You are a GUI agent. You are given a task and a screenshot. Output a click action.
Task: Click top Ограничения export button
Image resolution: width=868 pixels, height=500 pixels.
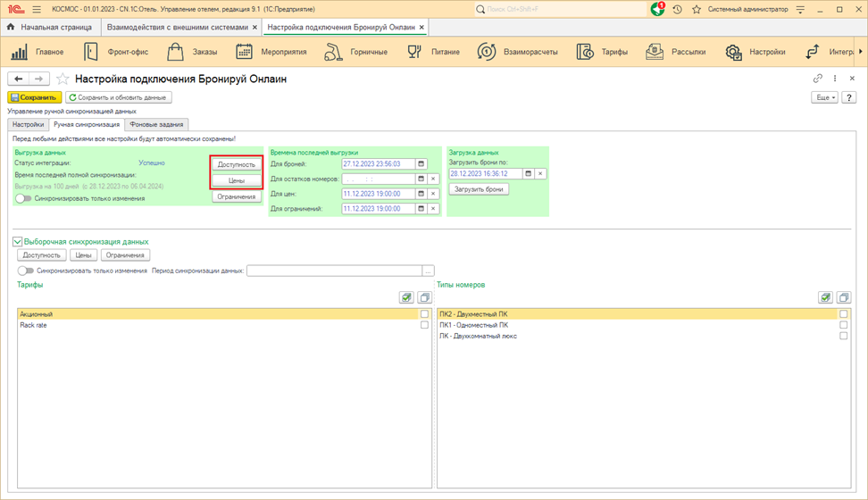click(237, 196)
